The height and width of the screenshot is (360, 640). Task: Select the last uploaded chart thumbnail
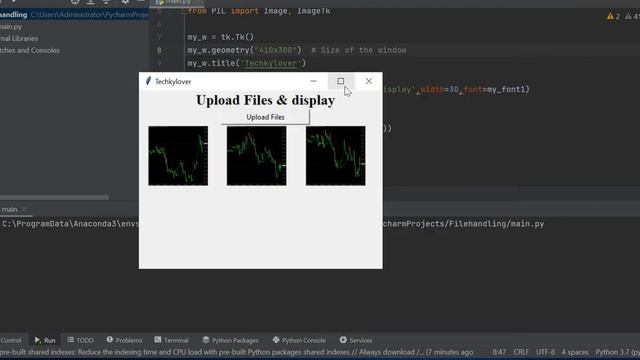(x=336, y=156)
